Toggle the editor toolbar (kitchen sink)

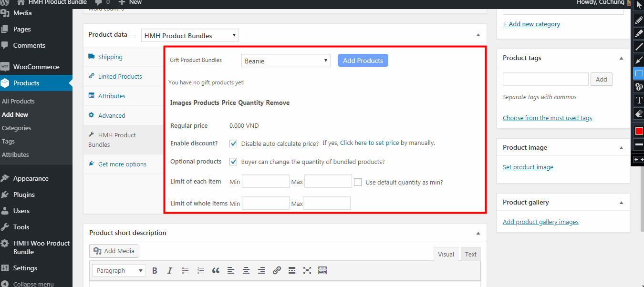(x=322, y=270)
